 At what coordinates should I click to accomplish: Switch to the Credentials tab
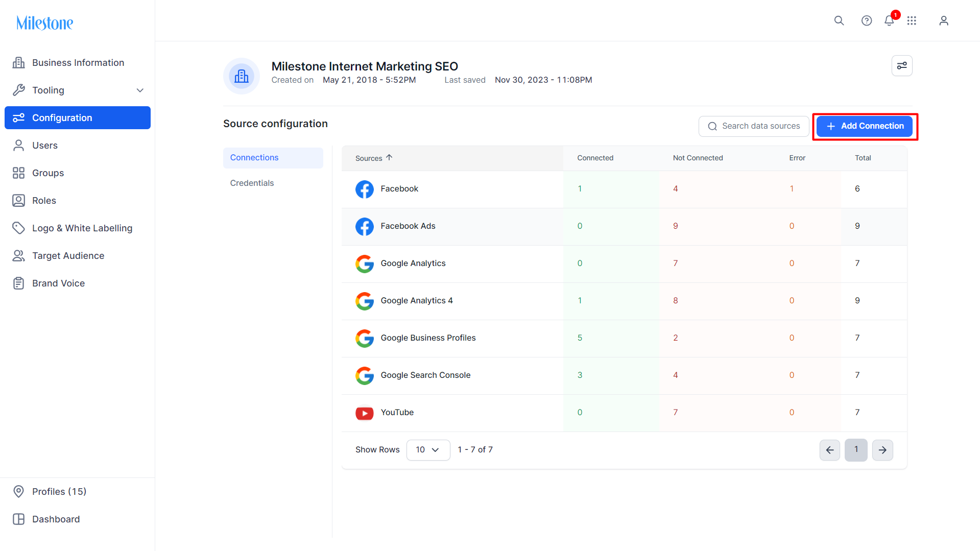point(273,183)
